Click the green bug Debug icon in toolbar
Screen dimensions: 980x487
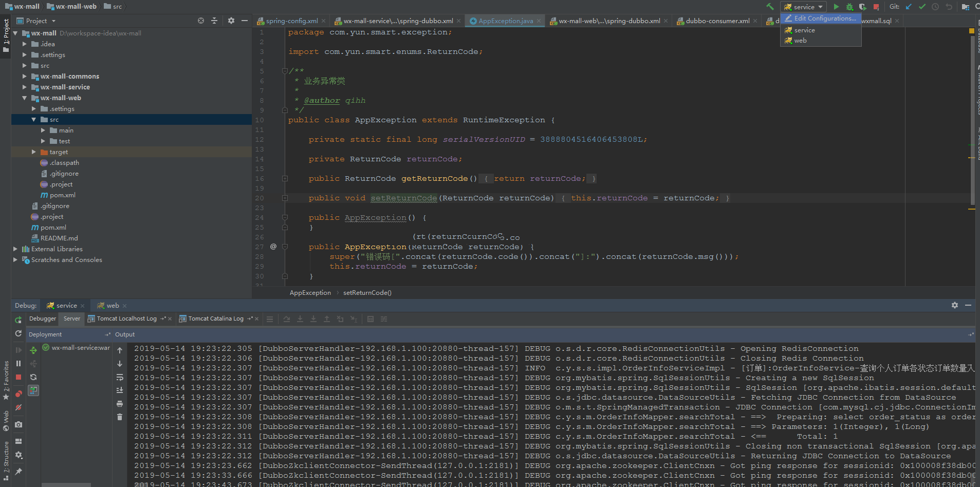point(849,7)
